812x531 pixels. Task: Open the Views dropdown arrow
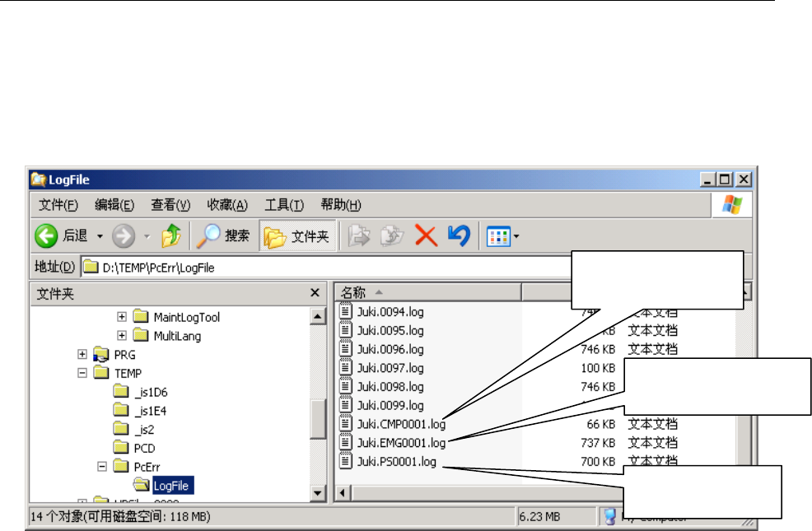click(x=516, y=237)
